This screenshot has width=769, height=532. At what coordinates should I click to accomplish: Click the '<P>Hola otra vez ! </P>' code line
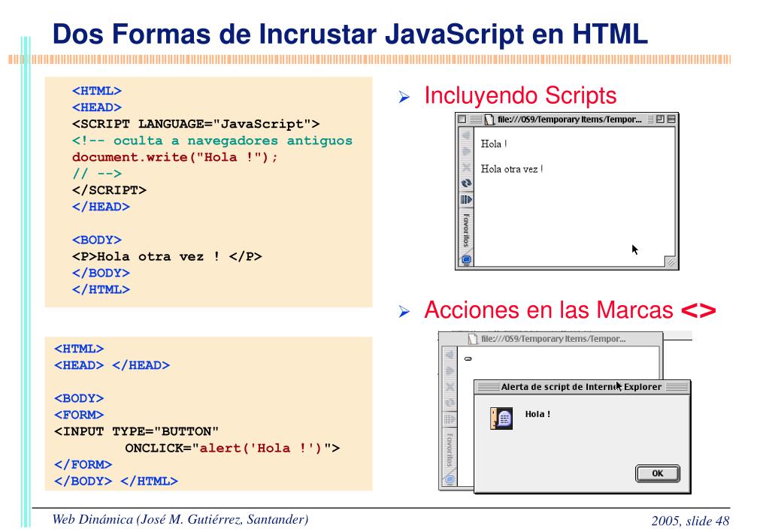(167, 256)
